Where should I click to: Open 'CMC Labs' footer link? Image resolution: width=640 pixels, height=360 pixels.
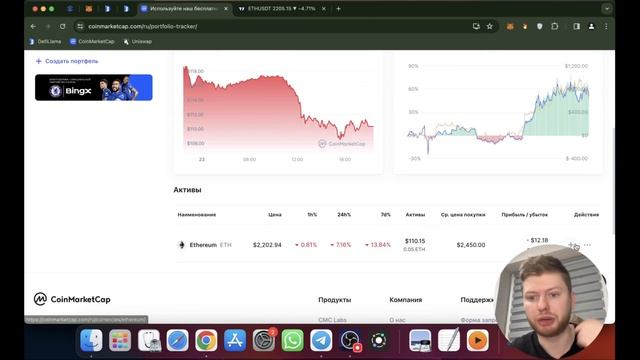[x=332, y=320]
